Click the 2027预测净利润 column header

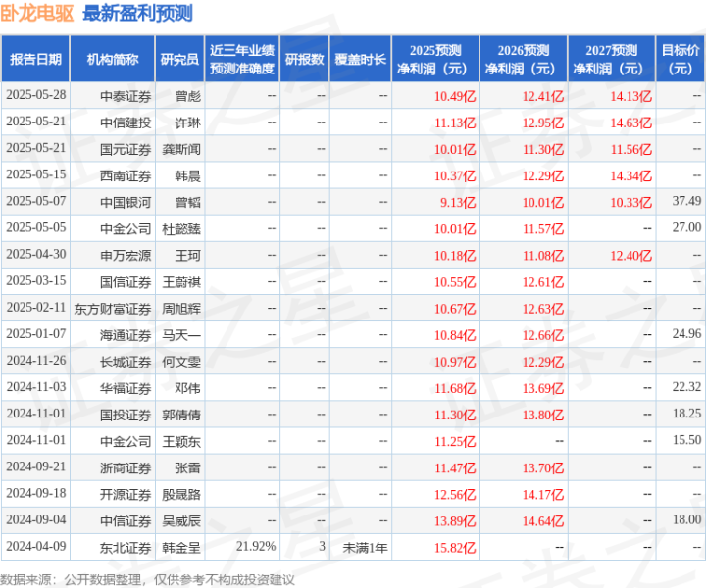coord(612,59)
